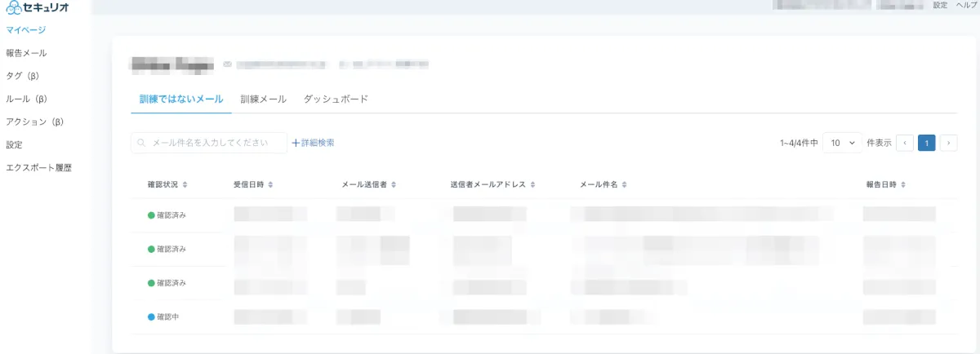Viewport: 980px width, 354px height.
Task: Go to previous page arrow
Action: pos(905,143)
